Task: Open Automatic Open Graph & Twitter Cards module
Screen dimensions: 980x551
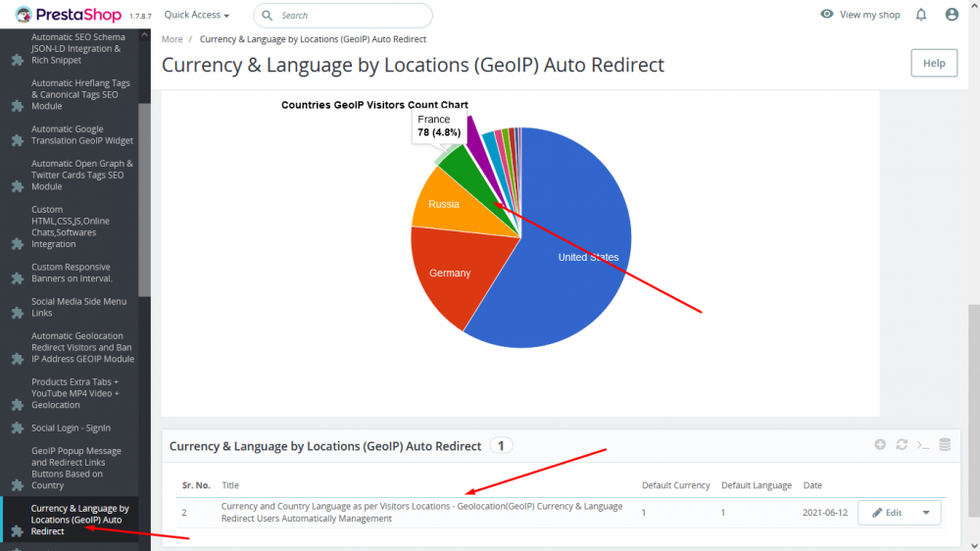Action: click(x=82, y=175)
